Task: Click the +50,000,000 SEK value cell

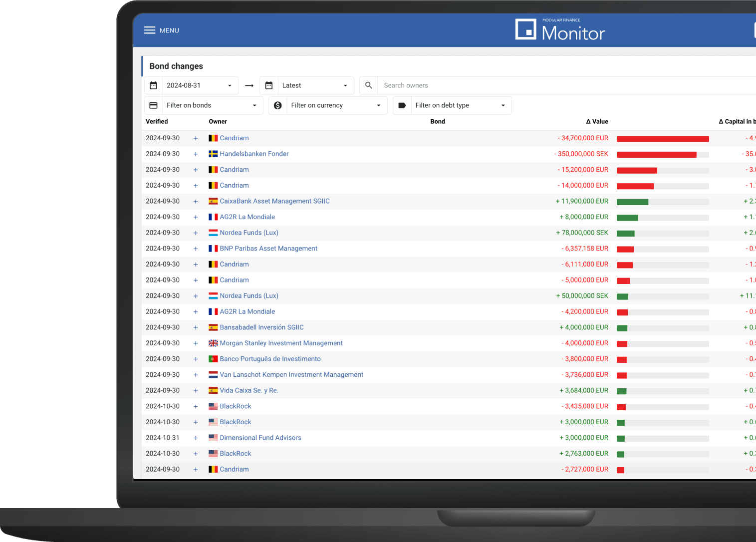Action: 582,296
